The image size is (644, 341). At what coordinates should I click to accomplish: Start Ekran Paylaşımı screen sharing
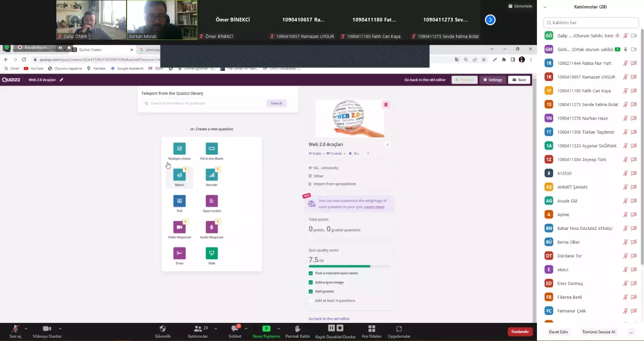point(266,332)
